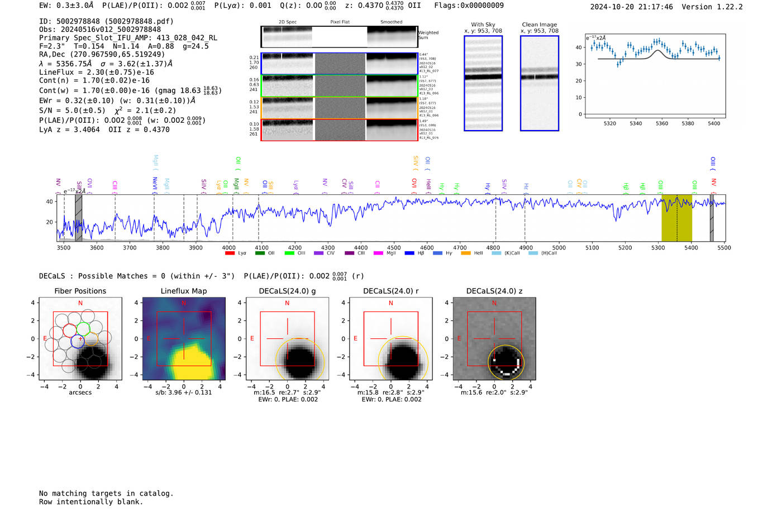Click the hatched gray band near 3550

[79, 218]
